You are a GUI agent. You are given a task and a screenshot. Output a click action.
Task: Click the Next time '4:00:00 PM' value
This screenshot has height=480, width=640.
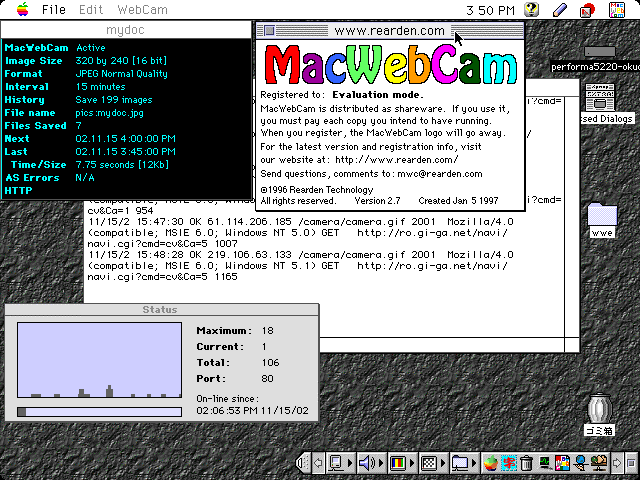tap(146, 139)
